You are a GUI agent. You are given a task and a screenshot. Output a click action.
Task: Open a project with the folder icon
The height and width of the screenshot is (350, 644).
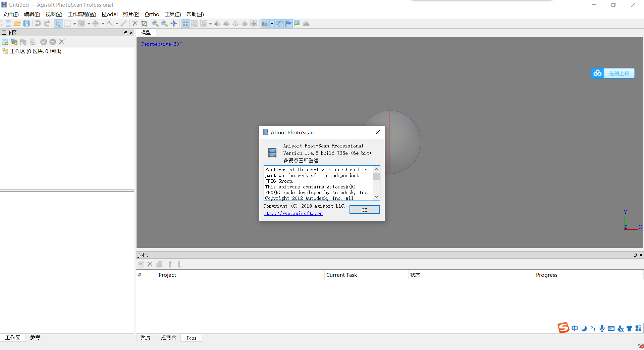pyautogui.click(x=17, y=24)
